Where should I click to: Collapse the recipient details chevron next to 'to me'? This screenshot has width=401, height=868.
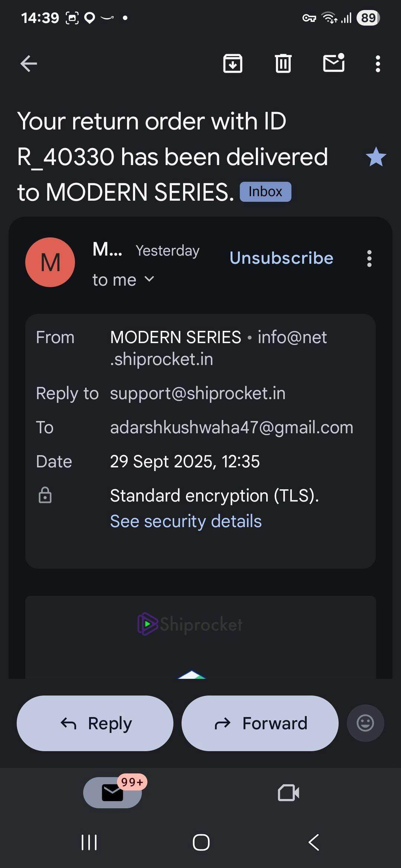pos(149,279)
